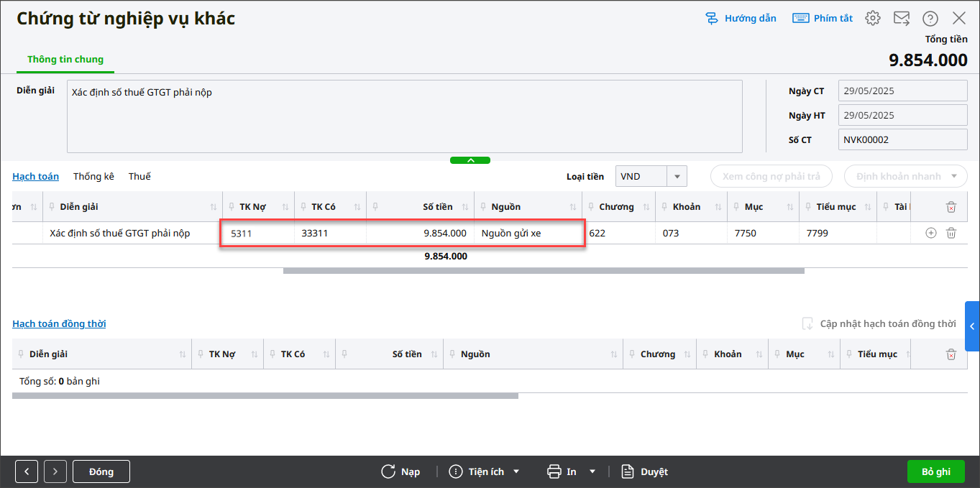Expand the Tiện ích dropdown menu
This screenshot has width=980, height=488.
coord(516,471)
